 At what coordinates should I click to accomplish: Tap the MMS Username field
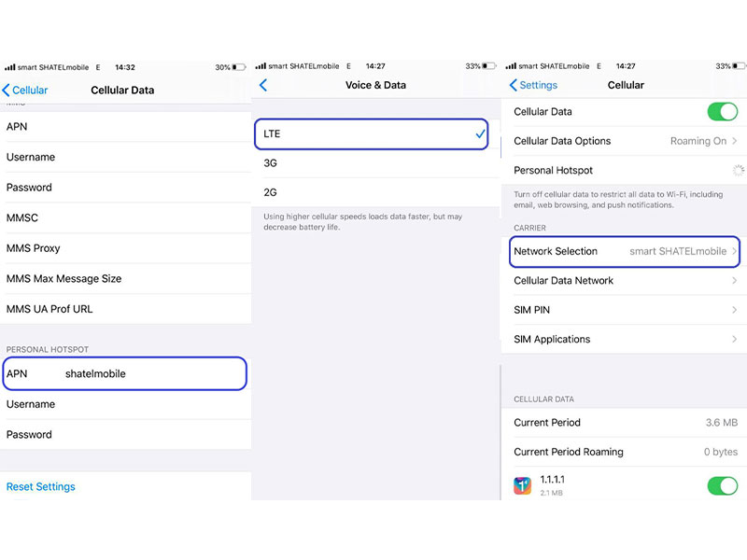pyautogui.click(x=126, y=157)
